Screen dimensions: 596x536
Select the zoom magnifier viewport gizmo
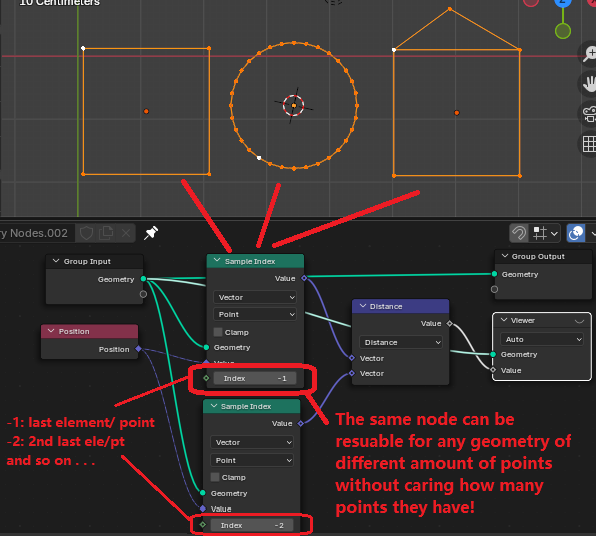tap(589, 54)
